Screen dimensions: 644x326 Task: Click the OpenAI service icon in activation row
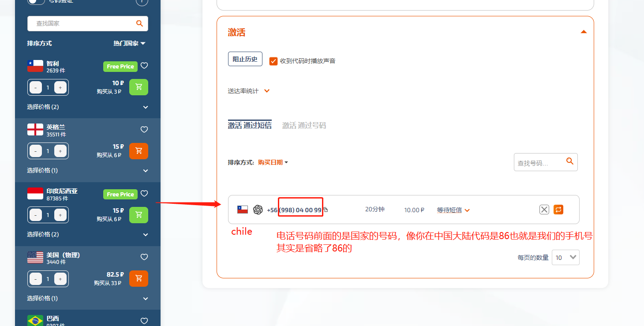point(258,210)
